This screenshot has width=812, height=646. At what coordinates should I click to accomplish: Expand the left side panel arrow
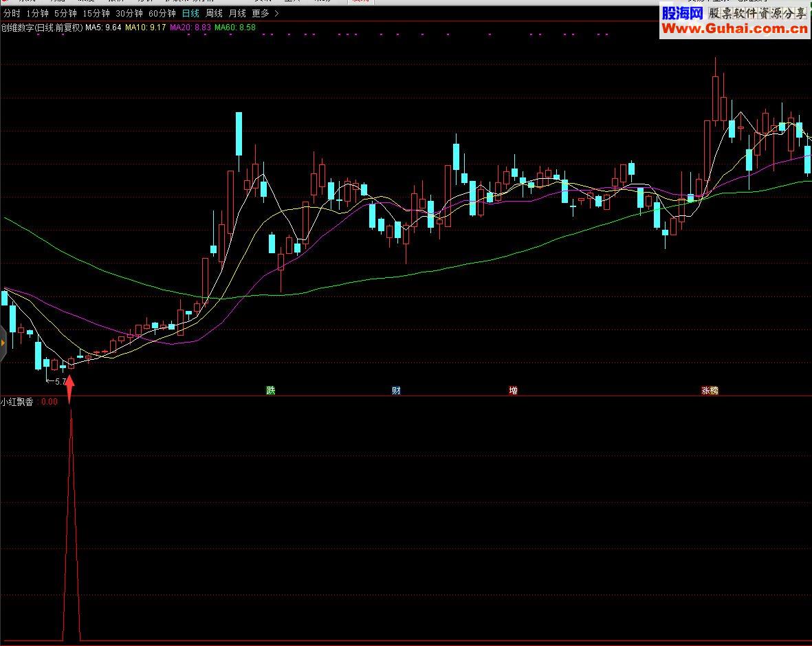(x=3, y=343)
